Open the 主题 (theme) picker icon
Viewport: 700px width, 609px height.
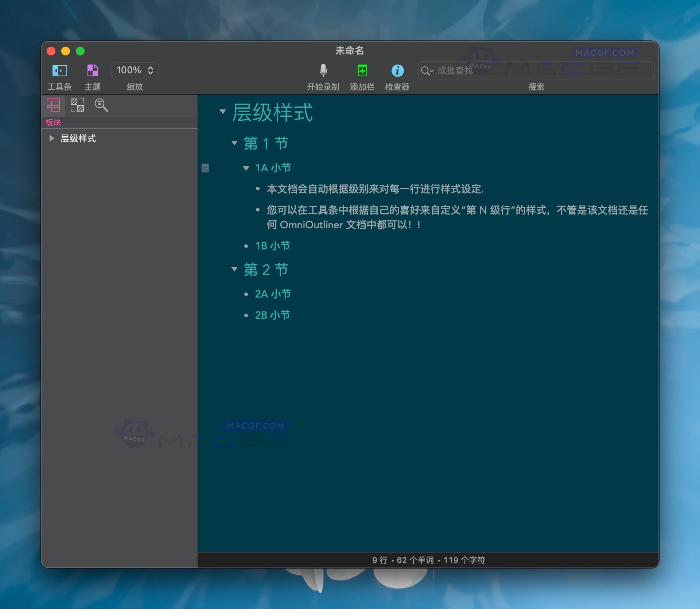tap(92, 70)
